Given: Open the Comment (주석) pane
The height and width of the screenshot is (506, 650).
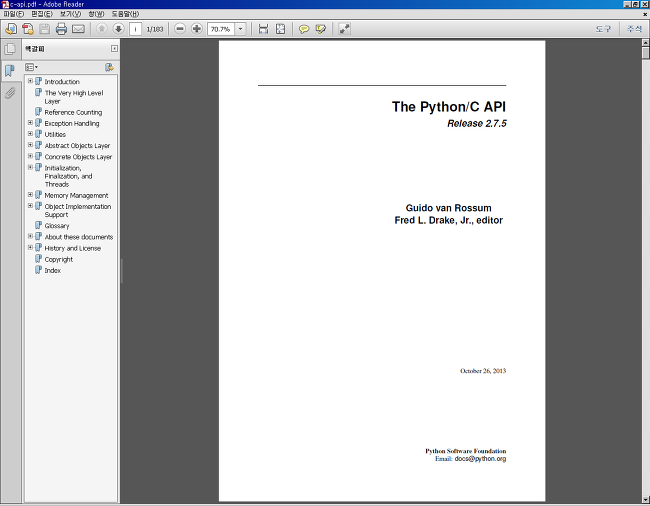Looking at the screenshot, I should pos(634,29).
